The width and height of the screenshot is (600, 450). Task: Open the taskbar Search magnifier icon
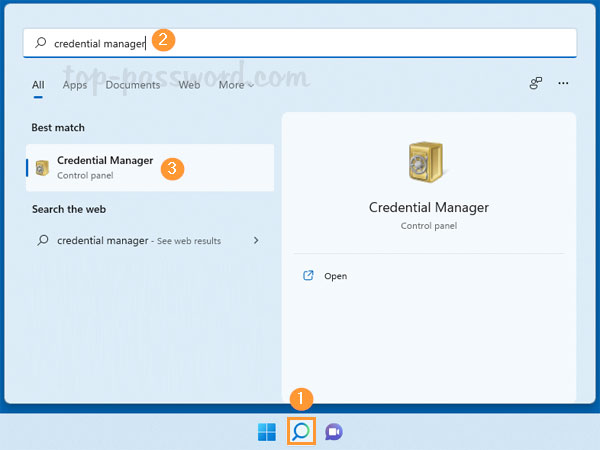pyautogui.click(x=301, y=431)
